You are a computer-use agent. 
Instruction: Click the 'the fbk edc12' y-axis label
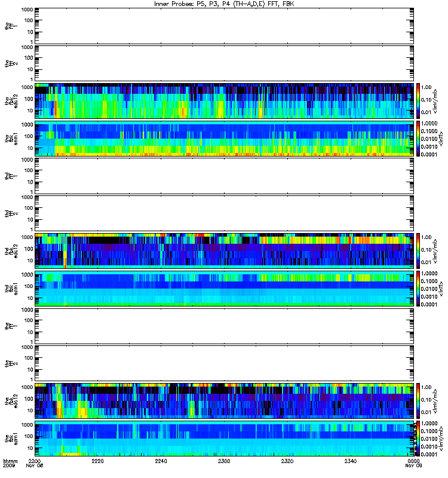point(11,400)
